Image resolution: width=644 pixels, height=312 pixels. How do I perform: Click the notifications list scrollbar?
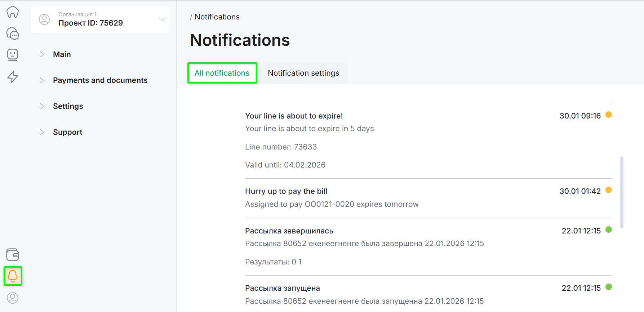click(621, 192)
